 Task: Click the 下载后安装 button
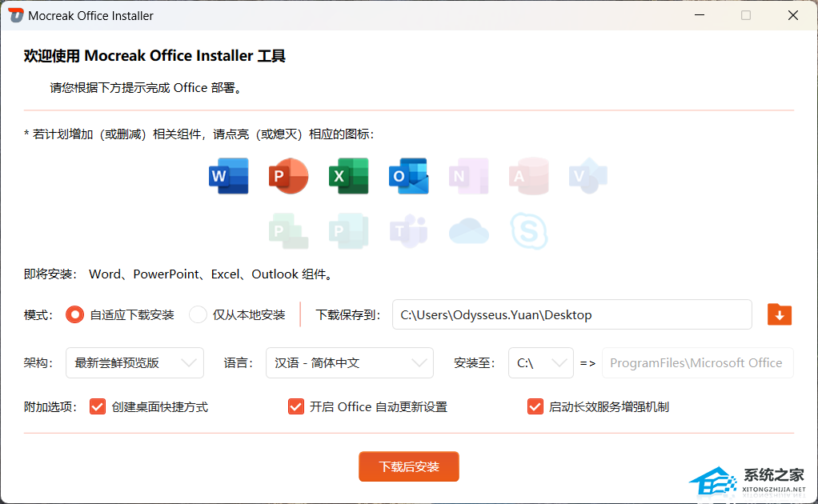click(x=409, y=466)
